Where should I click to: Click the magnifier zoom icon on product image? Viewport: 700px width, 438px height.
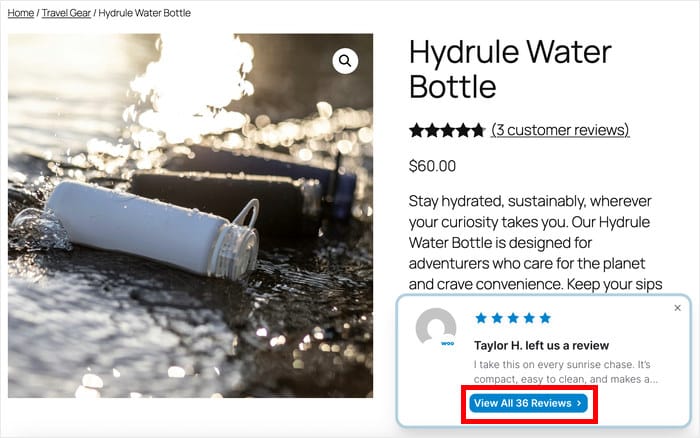coord(345,61)
